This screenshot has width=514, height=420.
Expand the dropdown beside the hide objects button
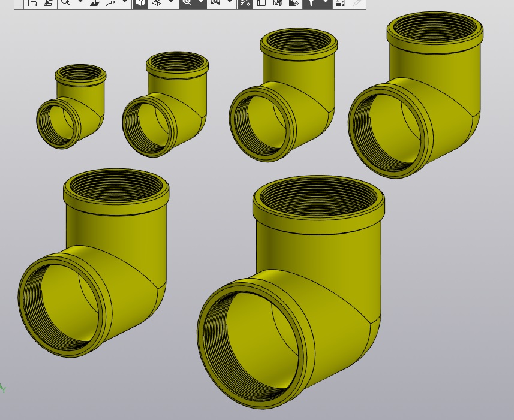point(200,2)
